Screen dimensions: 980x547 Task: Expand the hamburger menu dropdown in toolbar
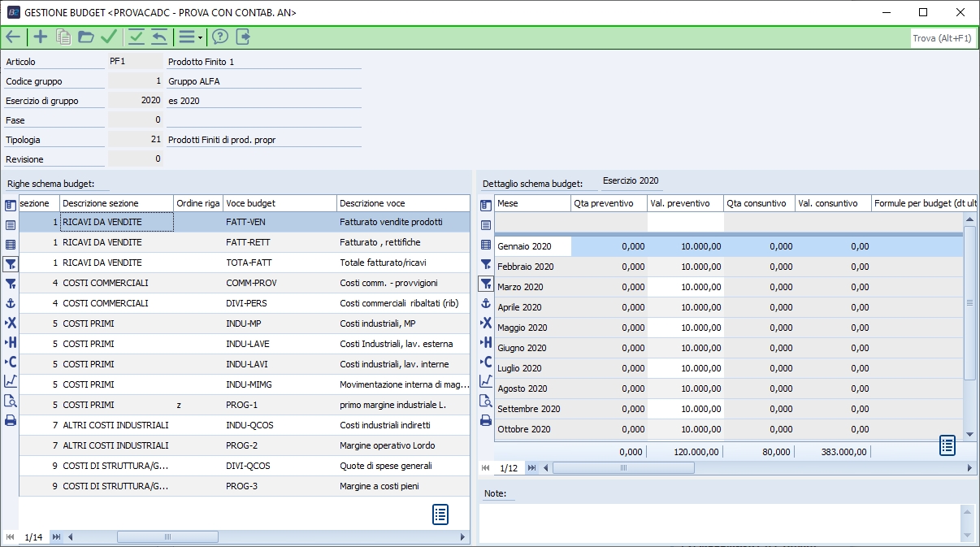[x=190, y=37]
